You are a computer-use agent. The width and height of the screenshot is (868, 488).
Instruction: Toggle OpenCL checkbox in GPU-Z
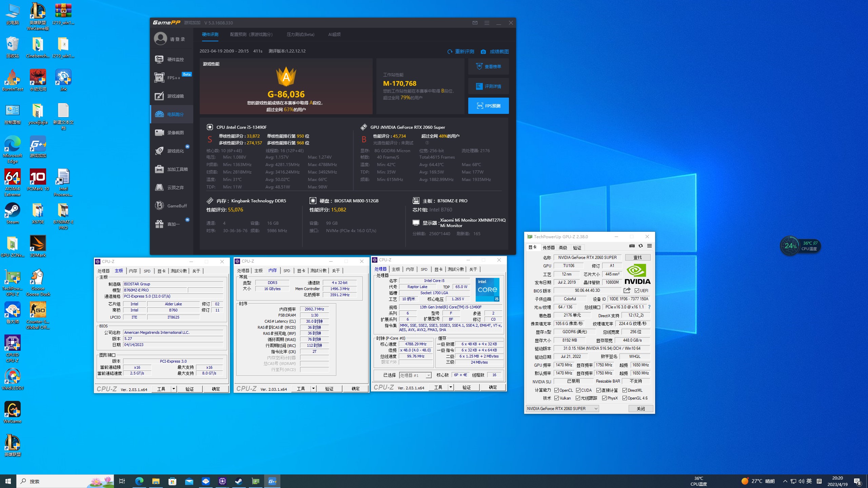click(x=556, y=390)
